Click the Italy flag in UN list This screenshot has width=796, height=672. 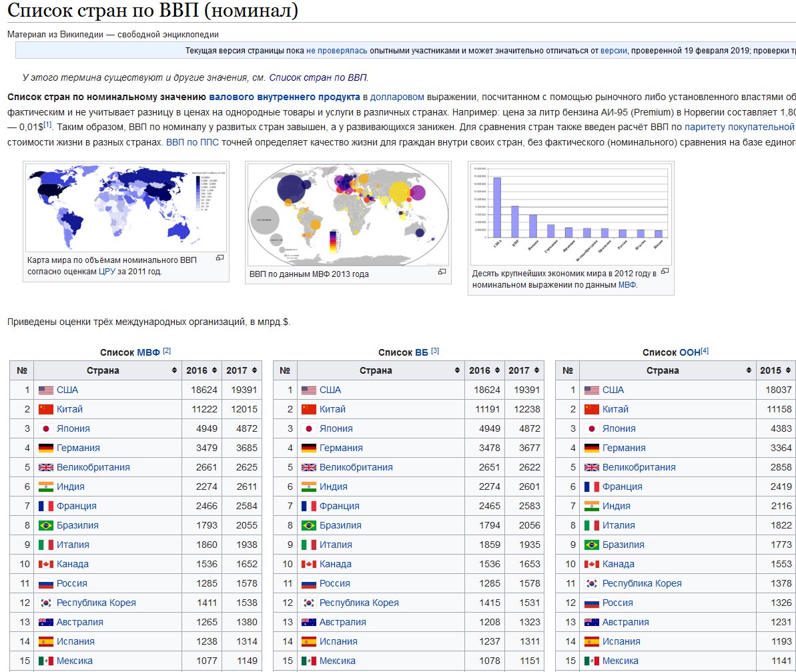coord(591,525)
